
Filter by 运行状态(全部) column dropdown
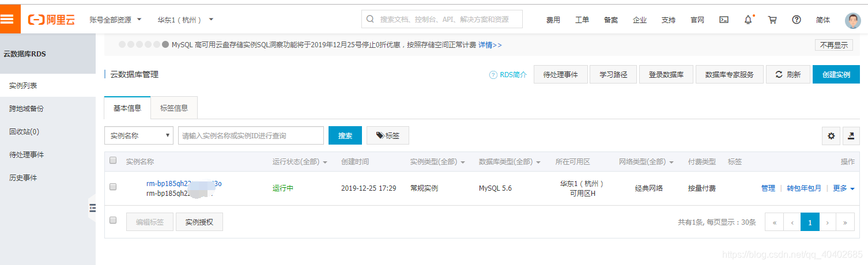(300, 162)
